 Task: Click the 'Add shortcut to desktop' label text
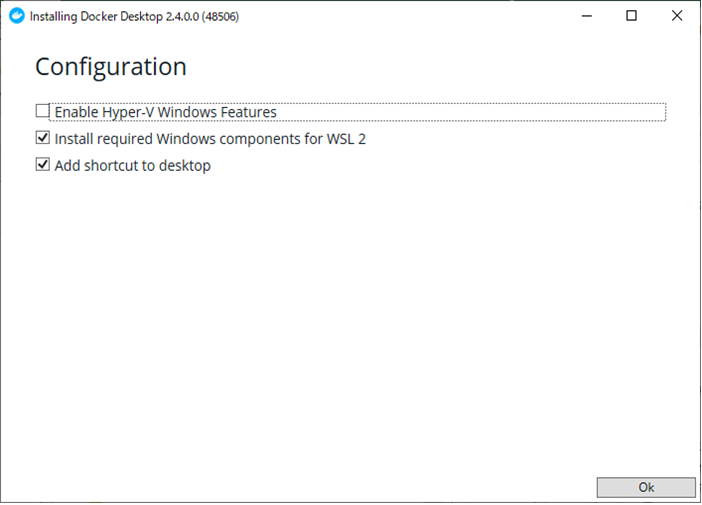point(133,166)
